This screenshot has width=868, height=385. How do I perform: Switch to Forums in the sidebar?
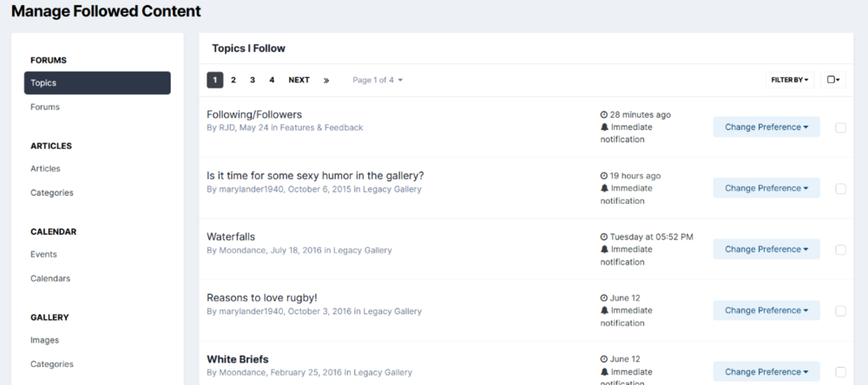click(45, 108)
